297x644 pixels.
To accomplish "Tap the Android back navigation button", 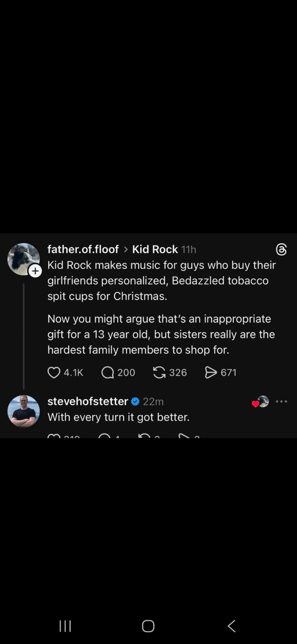I will [232, 626].
